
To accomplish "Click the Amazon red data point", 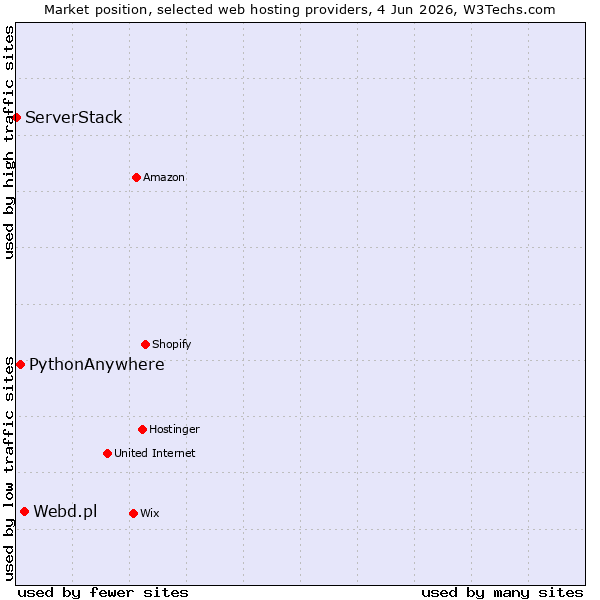I will pos(137,178).
